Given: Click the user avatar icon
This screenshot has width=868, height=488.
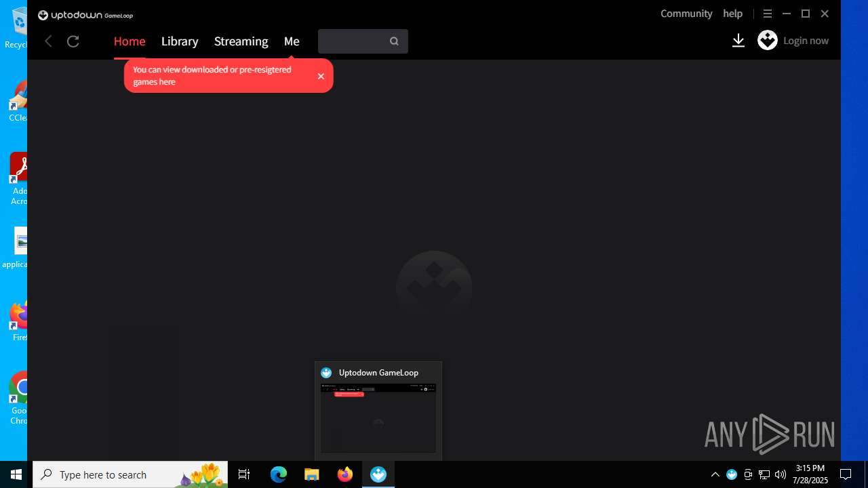Looking at the screenshot, I should click(768, 41).
